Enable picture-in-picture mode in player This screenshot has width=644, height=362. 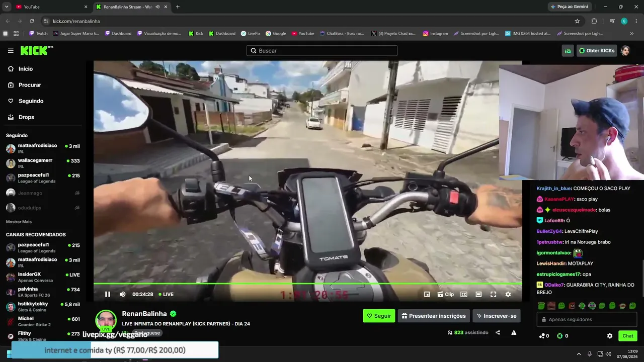427,294
